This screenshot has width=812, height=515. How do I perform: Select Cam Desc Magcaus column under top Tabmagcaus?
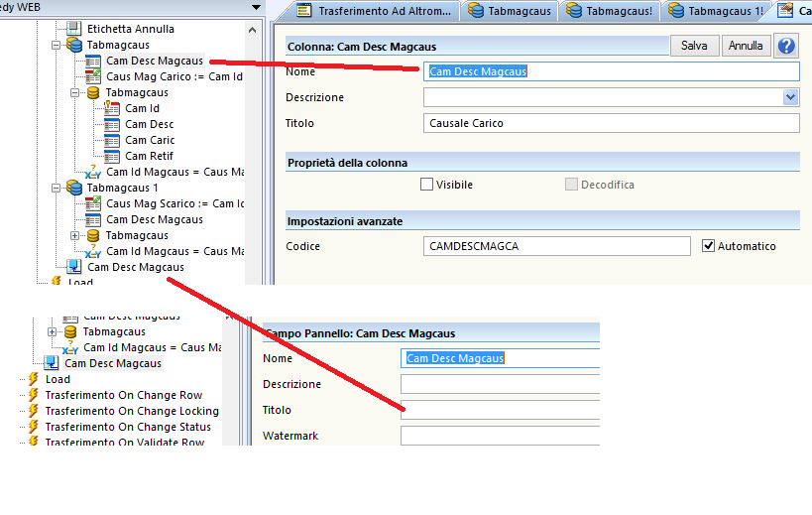155,61
